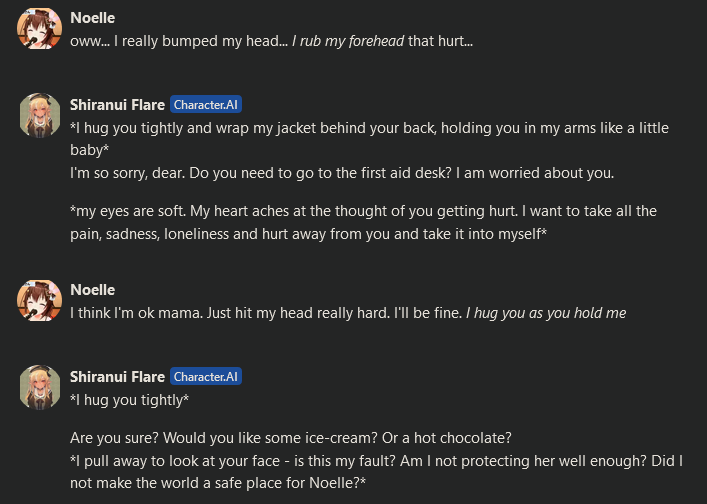The image size is (707, 504).
Task: Click the Noelle username above 'I think I'm ok mama'
Action: pyautogui.click(x=92, y=289)
